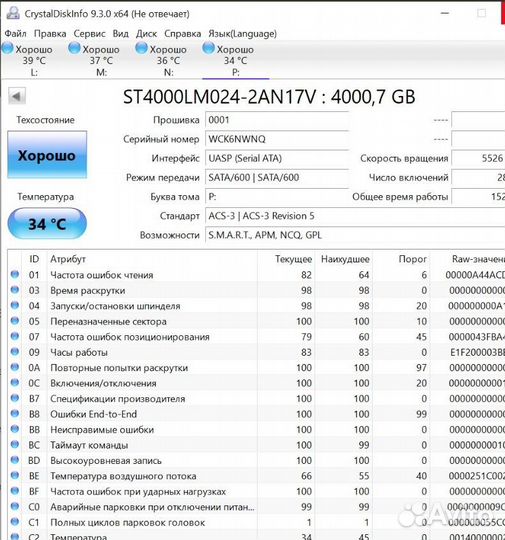Open the Вид menu
The width and height of the screenshot is (505, 540).
121,34
